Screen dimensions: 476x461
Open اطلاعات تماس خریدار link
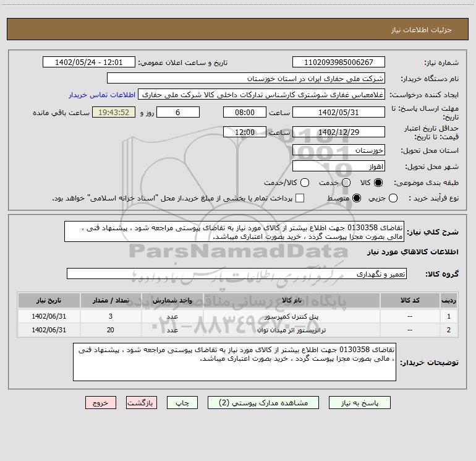[102, 95]
